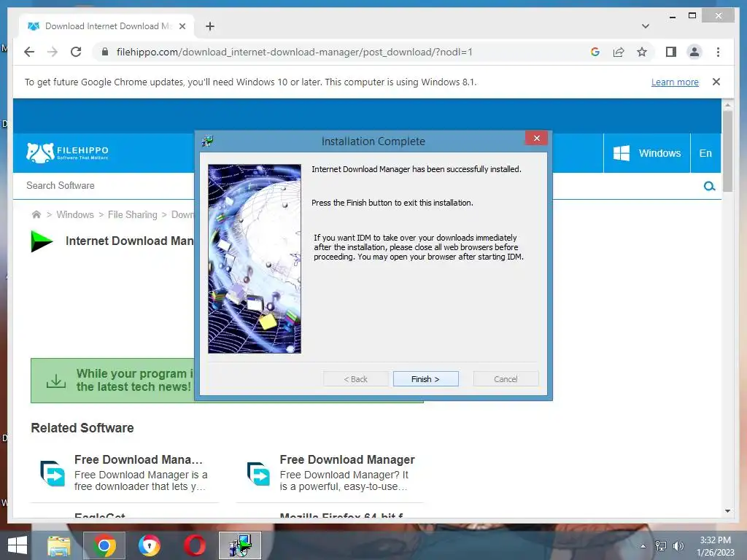This screenshot has width=747, height=560.
Task: Open File Explorer from the taskbar
Action: (59, 545)
